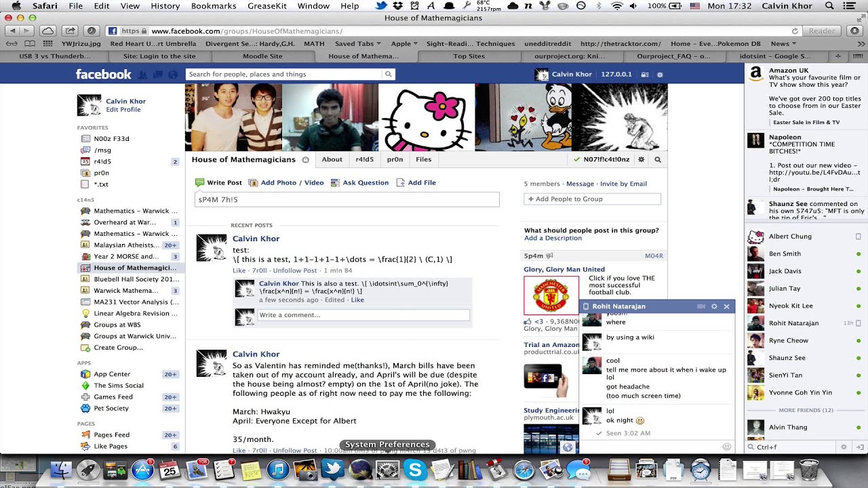Open chat with Yvonne Goh Yin Yin
This screenshot has width=868, height=488.
tap(804, 392)
